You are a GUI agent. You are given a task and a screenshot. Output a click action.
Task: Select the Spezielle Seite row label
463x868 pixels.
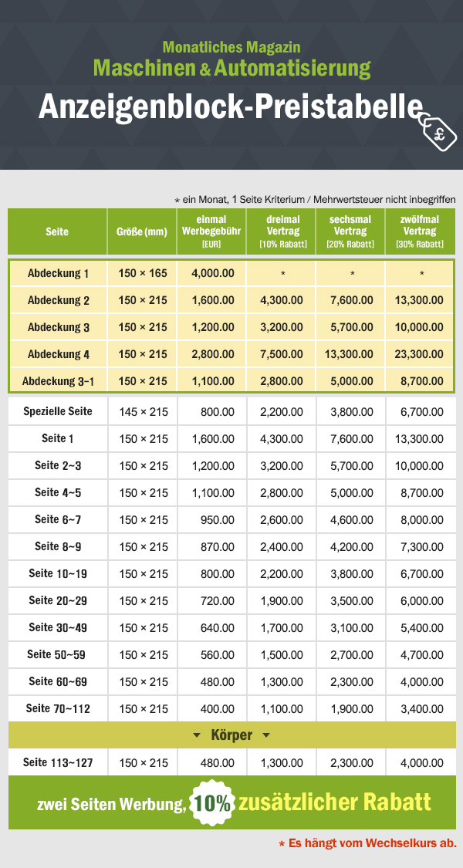[x=59, y=411]
